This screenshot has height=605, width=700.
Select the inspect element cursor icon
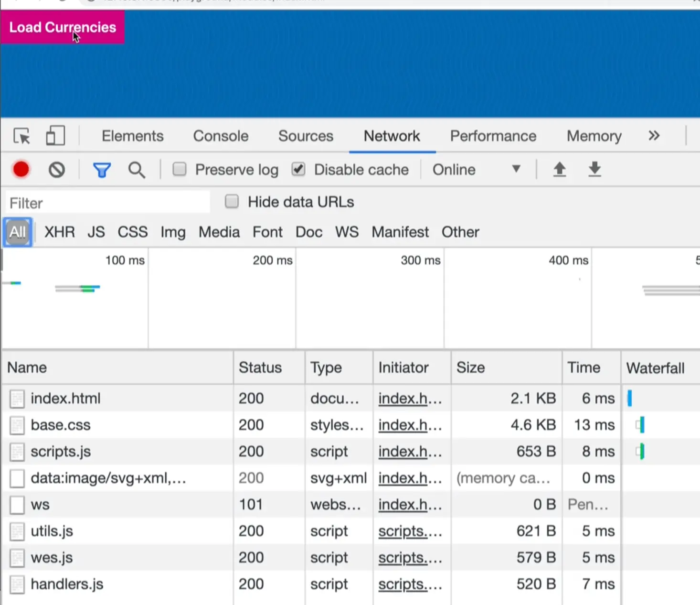(21, 136)
